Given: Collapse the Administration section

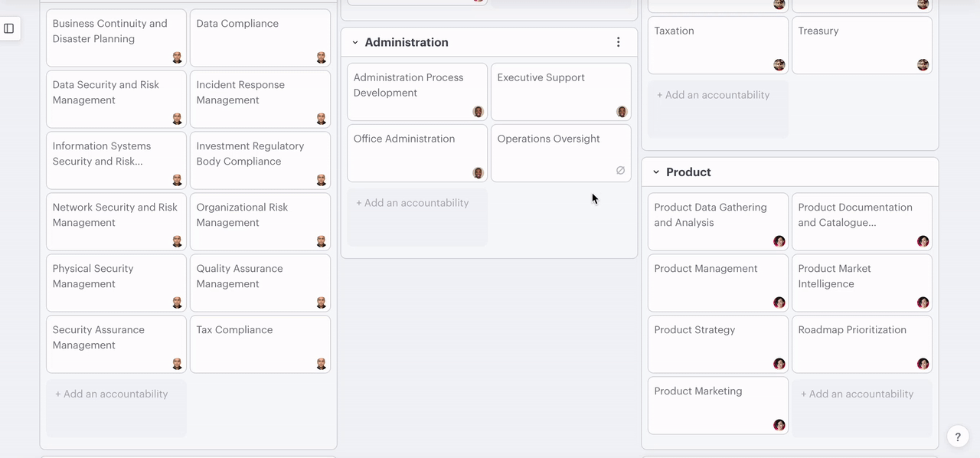Looking at the screenshot, I should click(355, 43).
